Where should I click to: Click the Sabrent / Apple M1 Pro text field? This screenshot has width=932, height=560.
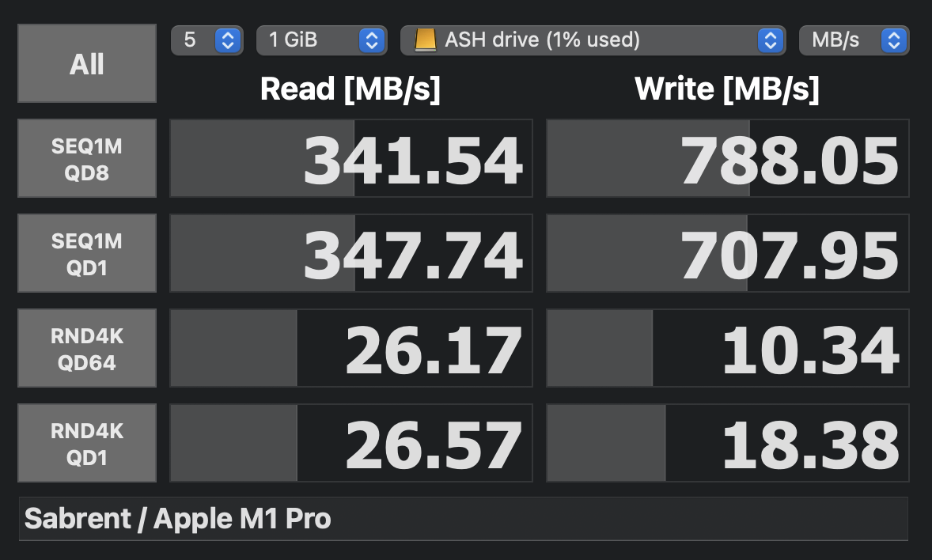click(x=464, y=519)
